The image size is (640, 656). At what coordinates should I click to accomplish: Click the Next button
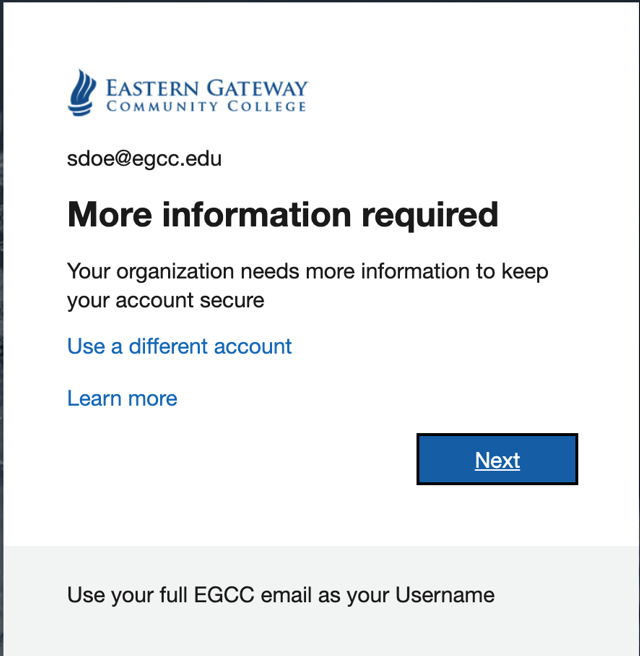(x=497, y=460)
